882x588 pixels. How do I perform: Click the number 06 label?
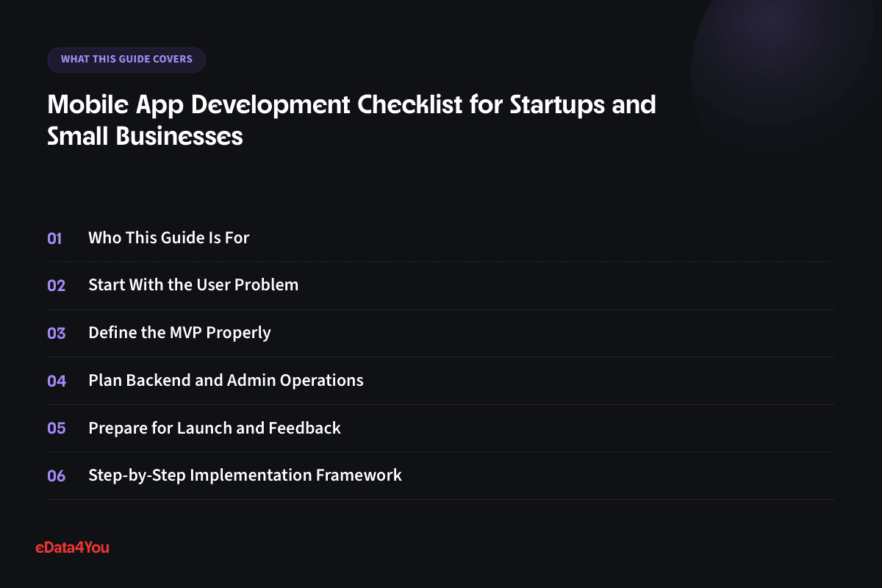coord(57,476)
